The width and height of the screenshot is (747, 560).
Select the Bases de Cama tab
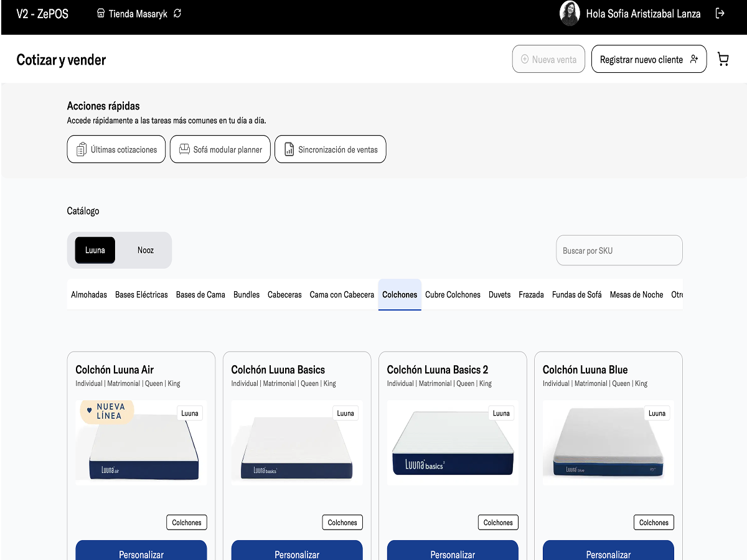[x=200, y=294]
